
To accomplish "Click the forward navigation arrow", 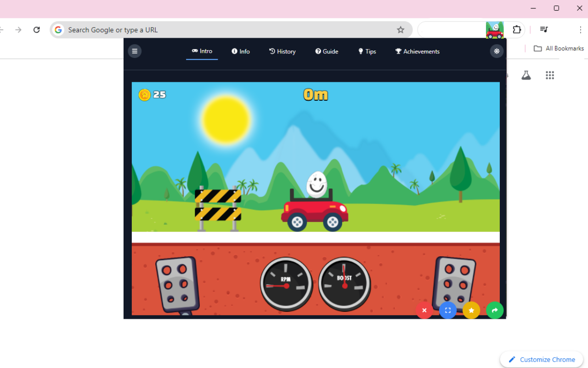I will tap(18, 30).
